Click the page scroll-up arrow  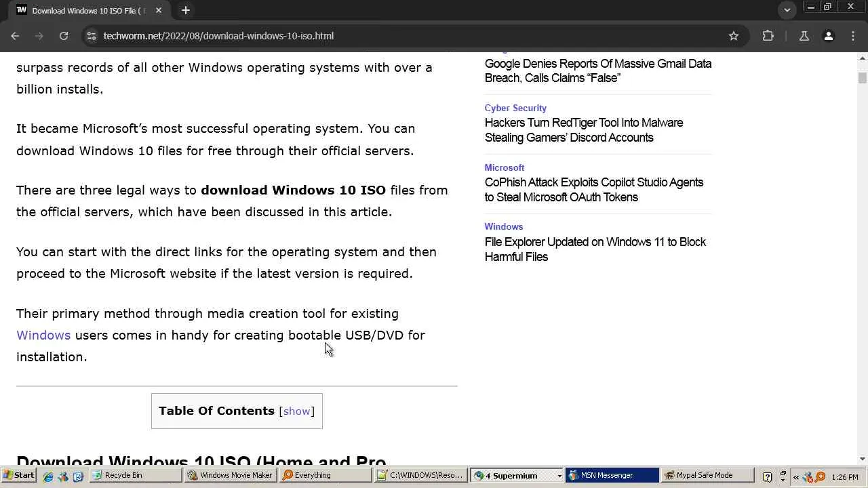pos(862,59)
